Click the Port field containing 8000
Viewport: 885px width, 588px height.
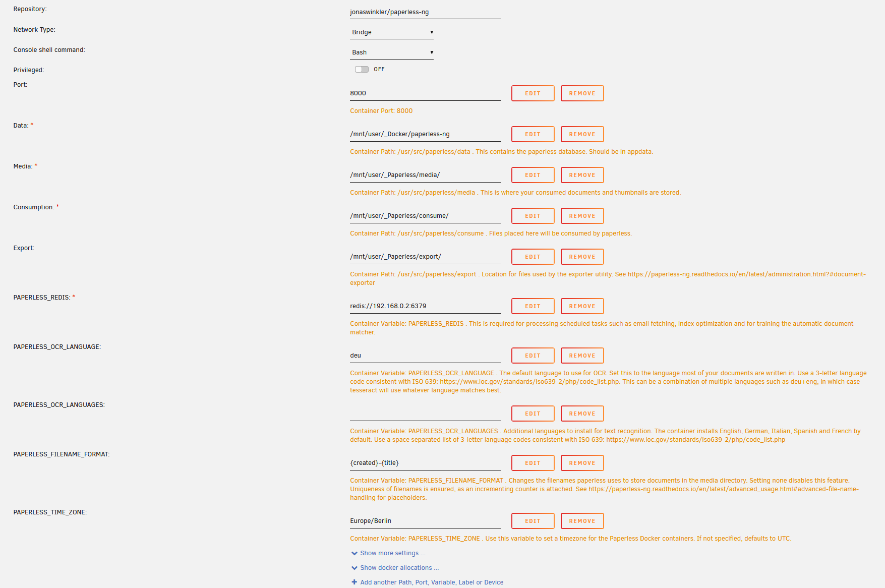coord(426,93)
